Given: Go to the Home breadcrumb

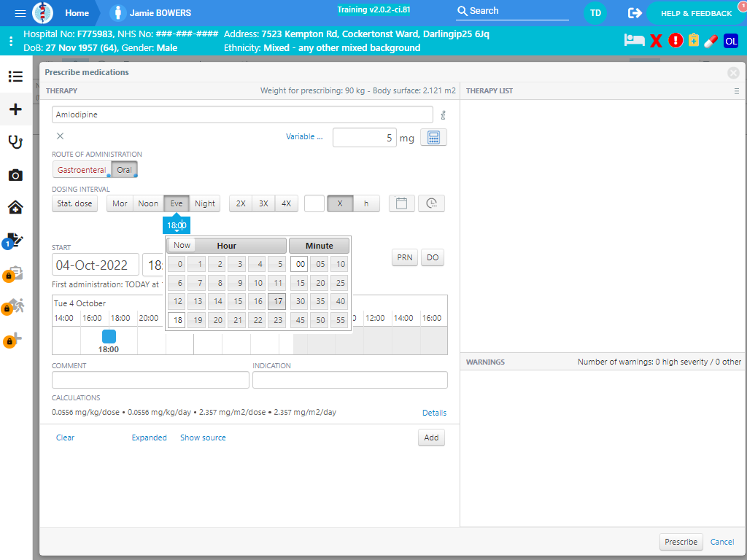Looking at the screenshot, I should pyautogui.click(x=77, y=13).
